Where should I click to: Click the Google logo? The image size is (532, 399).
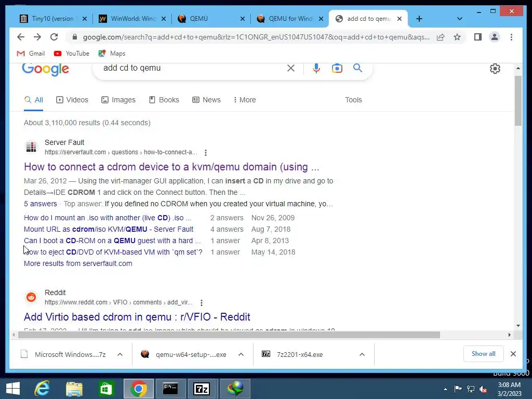(x=46, y=69)
